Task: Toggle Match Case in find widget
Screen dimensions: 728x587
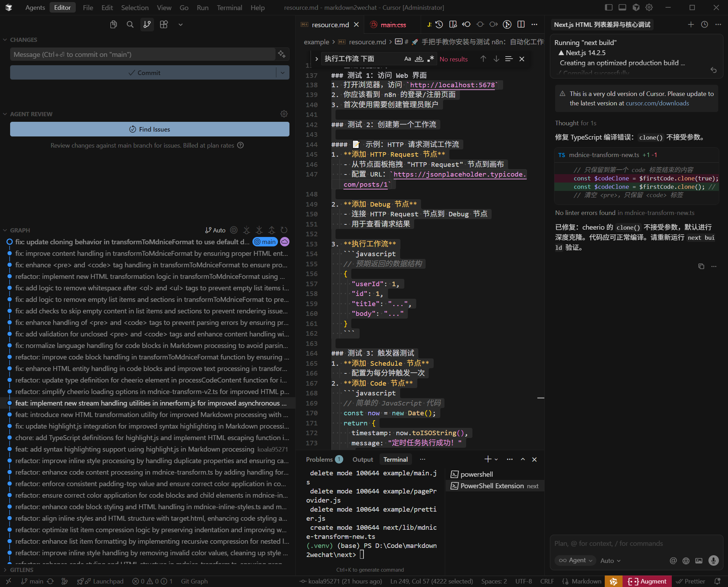Action: pos(407,59)
